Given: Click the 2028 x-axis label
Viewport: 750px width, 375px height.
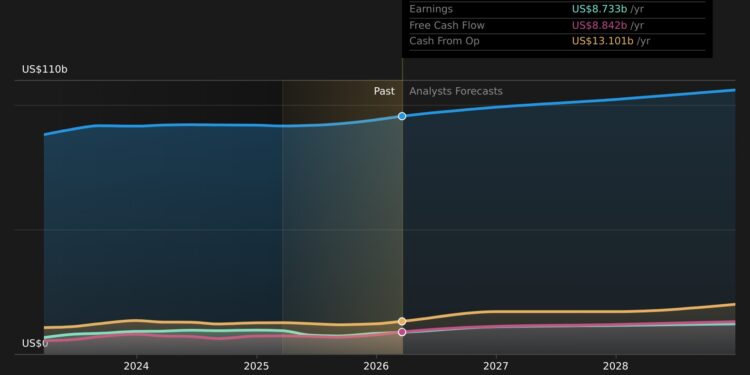Looking at the screenshot, I should 616,367.
